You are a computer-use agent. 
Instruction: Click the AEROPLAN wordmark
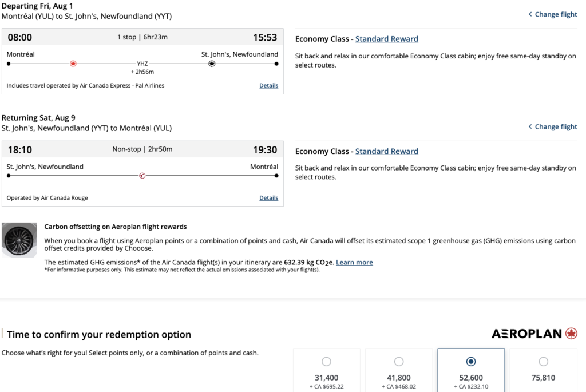[x=526, y=334]
